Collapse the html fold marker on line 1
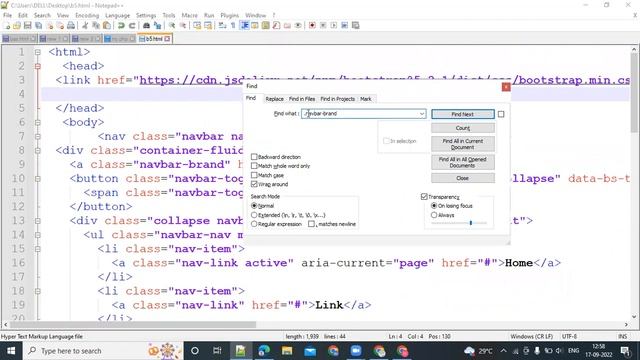The image size is (640, 360). pyautogui.click(x=38, y=52)
